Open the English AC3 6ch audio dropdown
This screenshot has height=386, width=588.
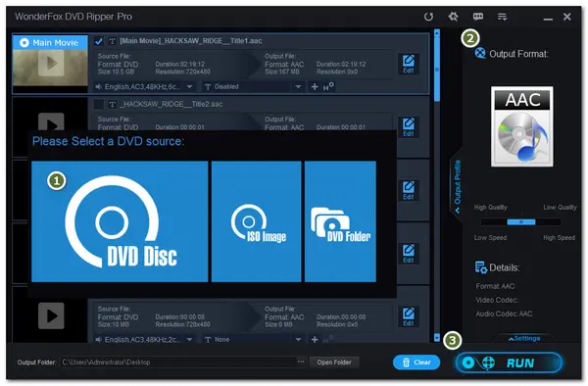[144, 87]
